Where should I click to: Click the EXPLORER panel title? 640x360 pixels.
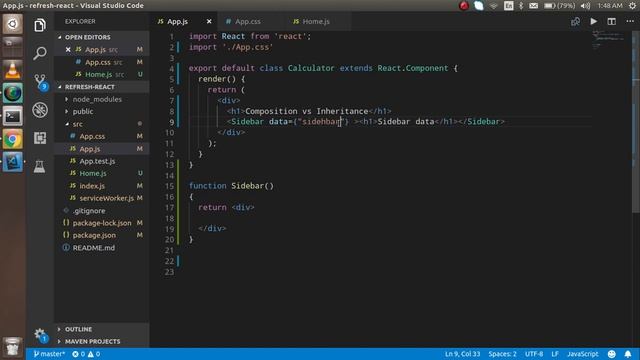[80, 21]
